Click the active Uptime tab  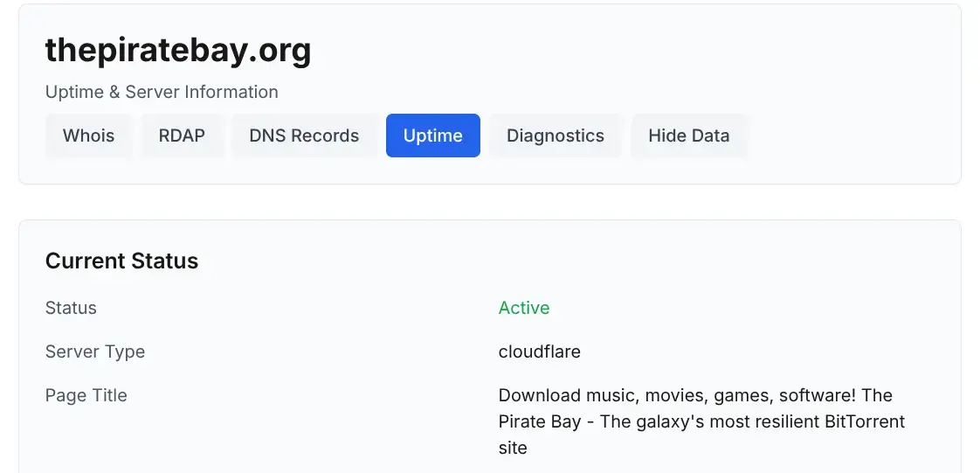point(432,136)
